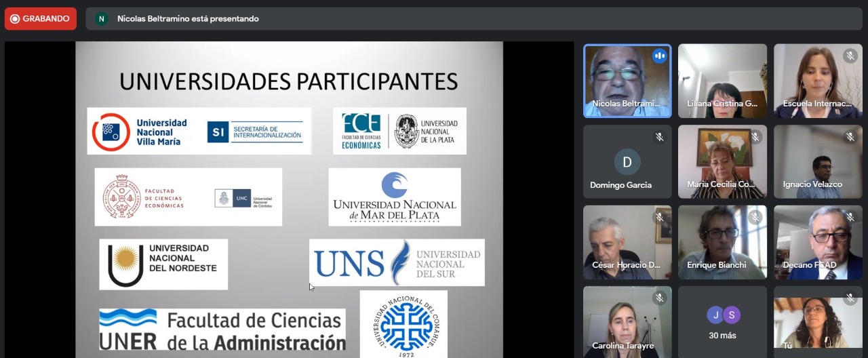
Task: Click the J participant avatar
Action: [x=715, y=315]
